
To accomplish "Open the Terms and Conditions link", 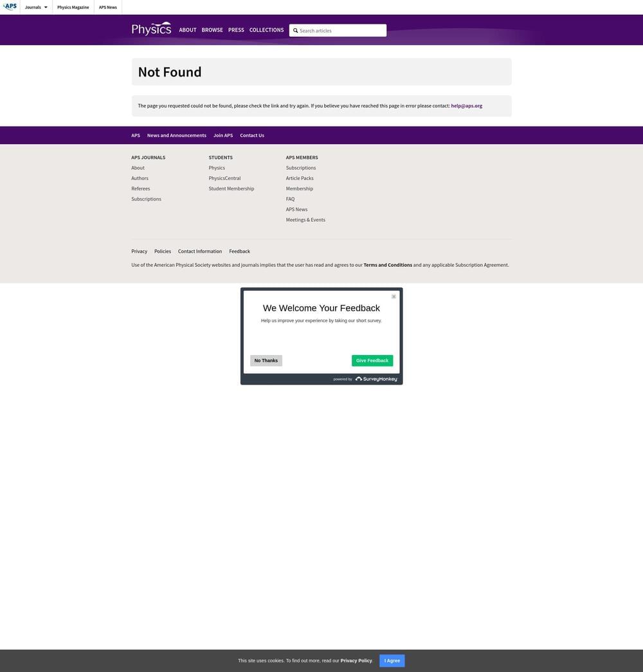I will (x=388, y=265).
